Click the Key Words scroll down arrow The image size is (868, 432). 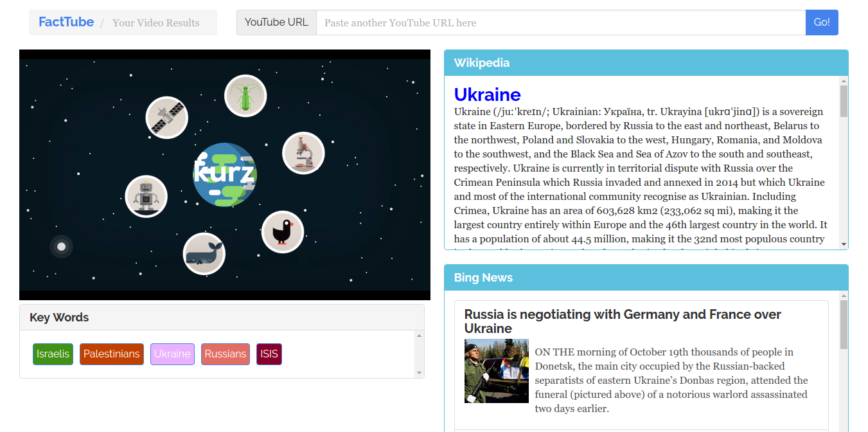click(x=420, y=373)
